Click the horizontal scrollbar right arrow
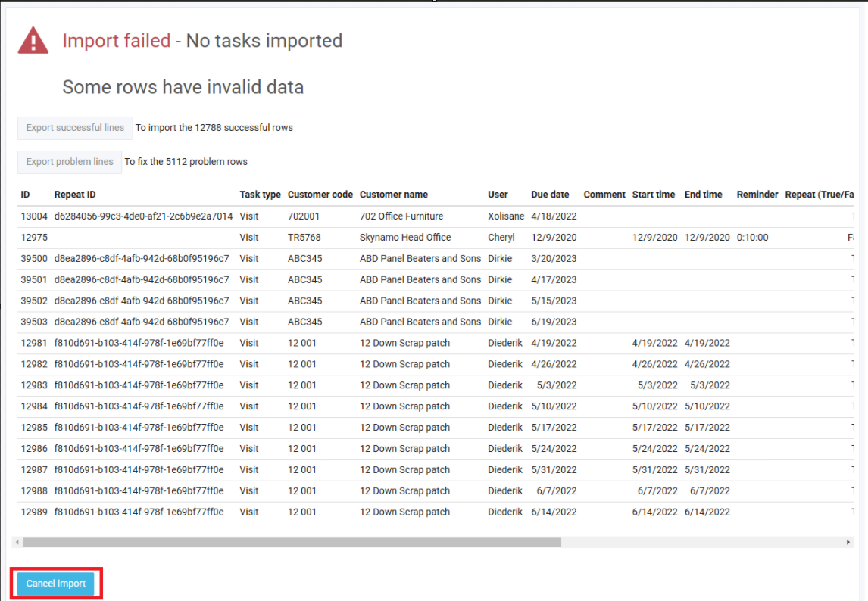Image resolution: width=868 pixels, height=601 pixels. coord(848,542)
